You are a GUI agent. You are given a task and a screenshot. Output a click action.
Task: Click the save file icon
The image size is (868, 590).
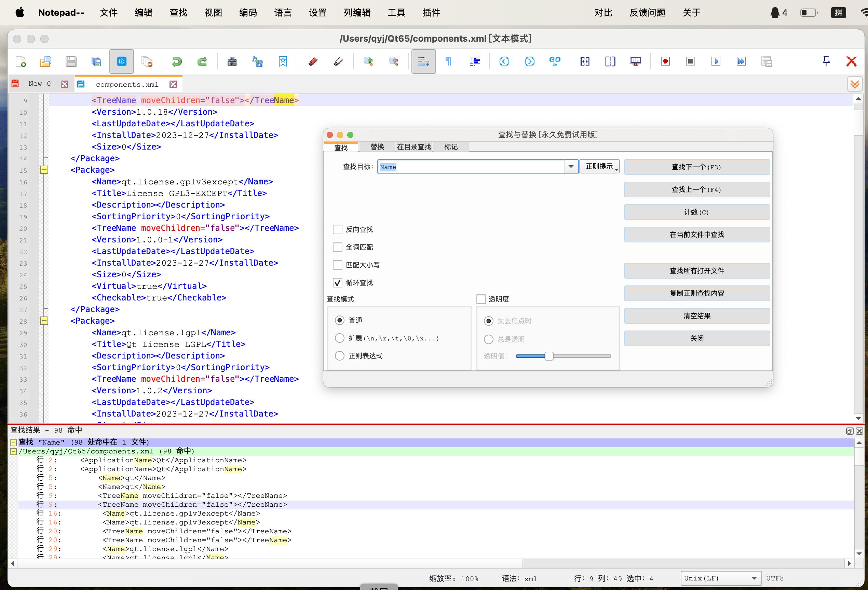(x=70, y=62)
